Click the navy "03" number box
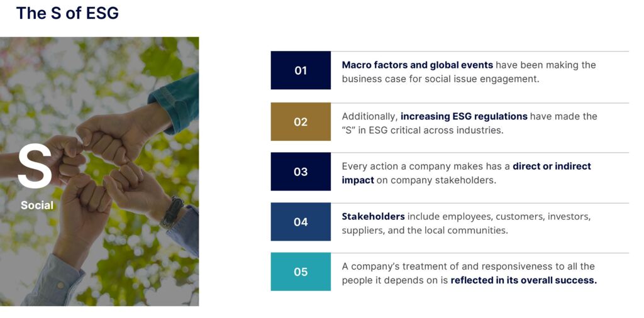The width and height of the screenshot is (644, 318). (x=301, y=172)
